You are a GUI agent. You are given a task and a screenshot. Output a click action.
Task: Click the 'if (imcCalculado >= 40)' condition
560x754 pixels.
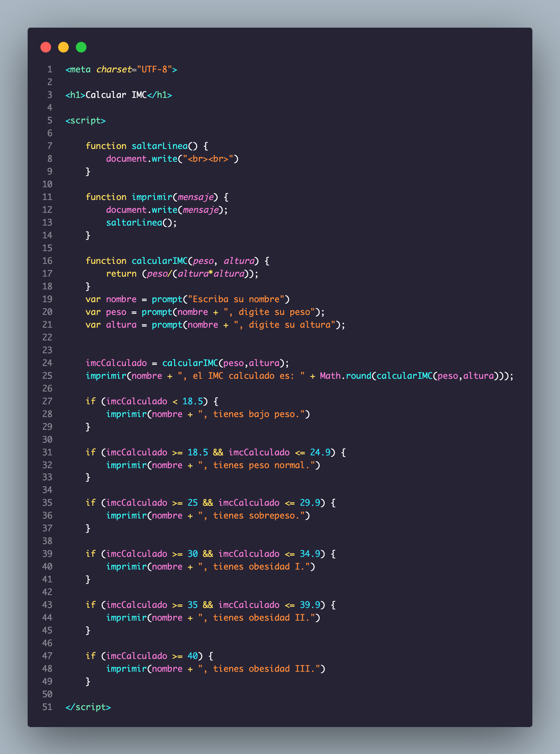(x=149, y=656)
